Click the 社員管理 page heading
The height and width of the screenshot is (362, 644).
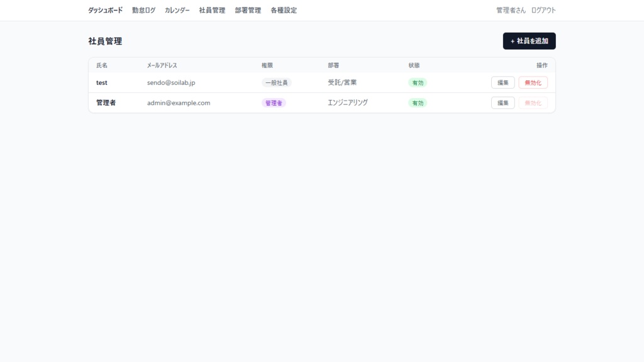pos(105,41)
